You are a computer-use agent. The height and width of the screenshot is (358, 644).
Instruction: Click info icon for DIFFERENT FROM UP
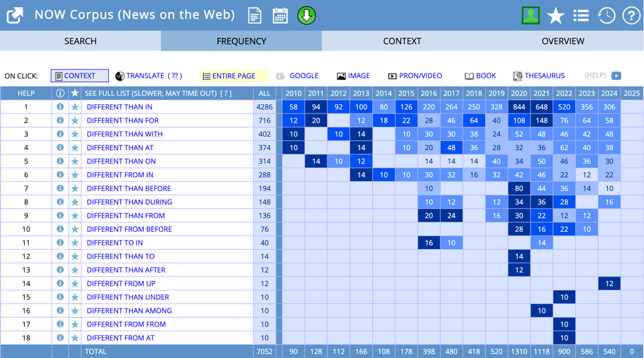tap(60, 283)
